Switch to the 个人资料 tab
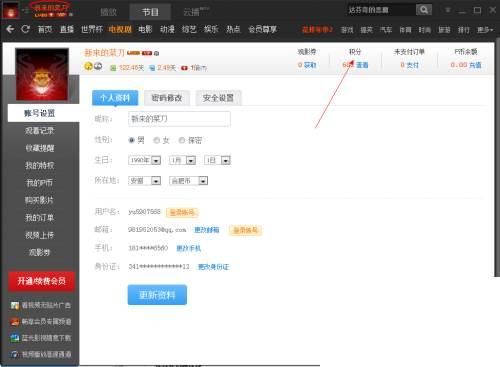This screenshot has height=367, width=500. [115, 98]
